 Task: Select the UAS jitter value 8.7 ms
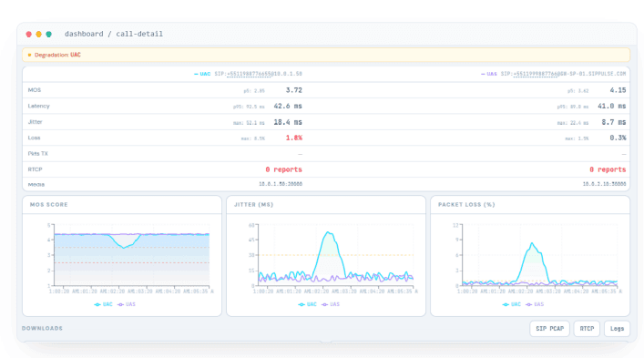614,122
